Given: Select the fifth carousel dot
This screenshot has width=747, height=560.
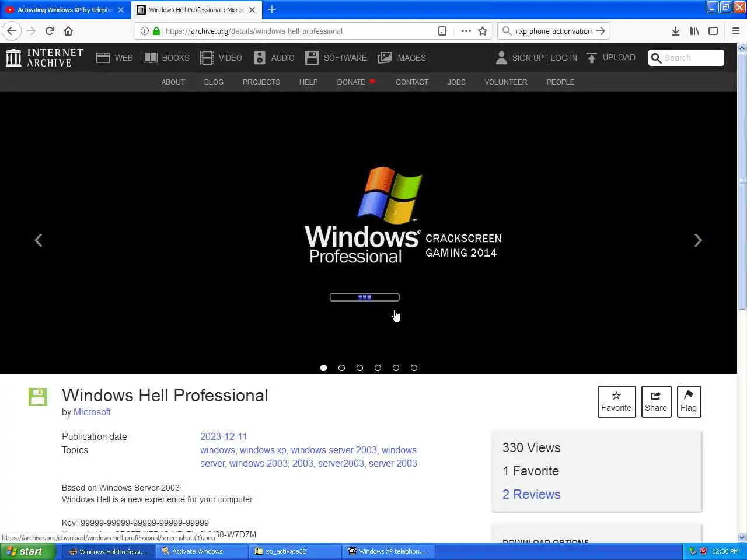Looking at the screenshot, I should tap(396, 367).
